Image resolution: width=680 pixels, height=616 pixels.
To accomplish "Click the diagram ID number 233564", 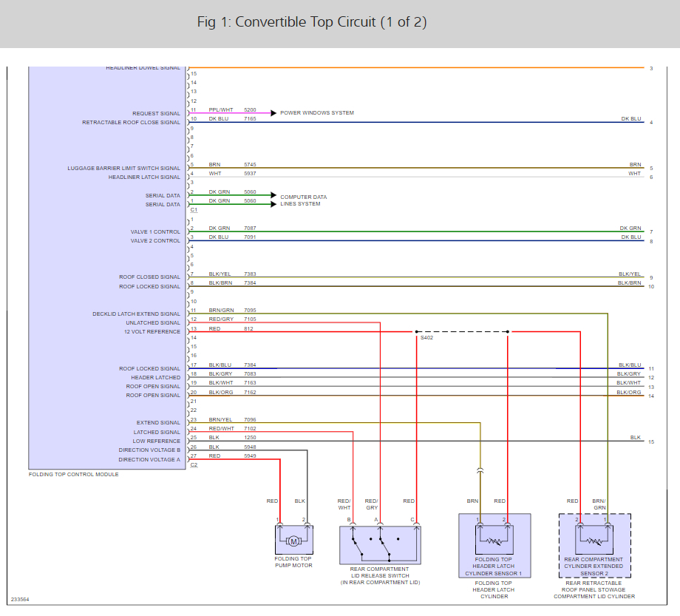I will [x=20, y=600].
